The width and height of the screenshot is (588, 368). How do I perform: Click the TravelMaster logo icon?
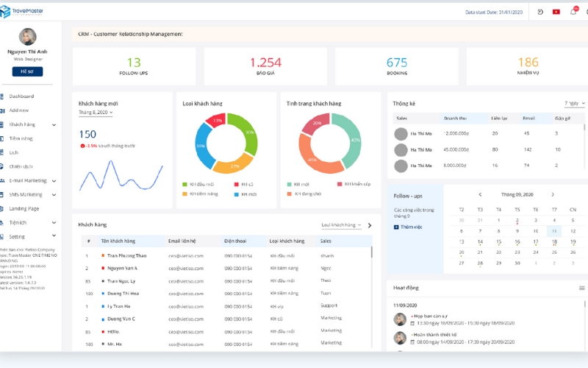pyautogui.click(x=7, y=11)
